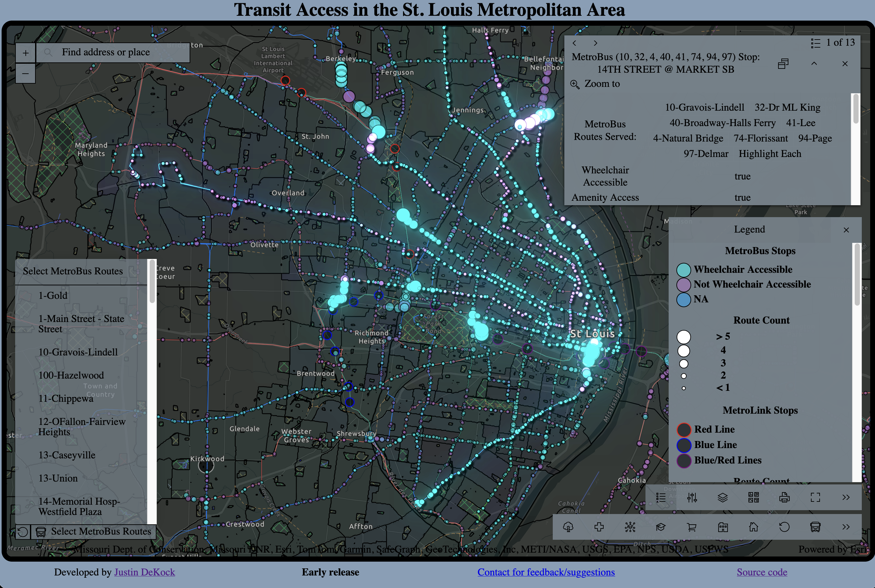Click the 32-Dr ML King route in popup
Screen dimensions: 875x588
(x=787, y=107)
